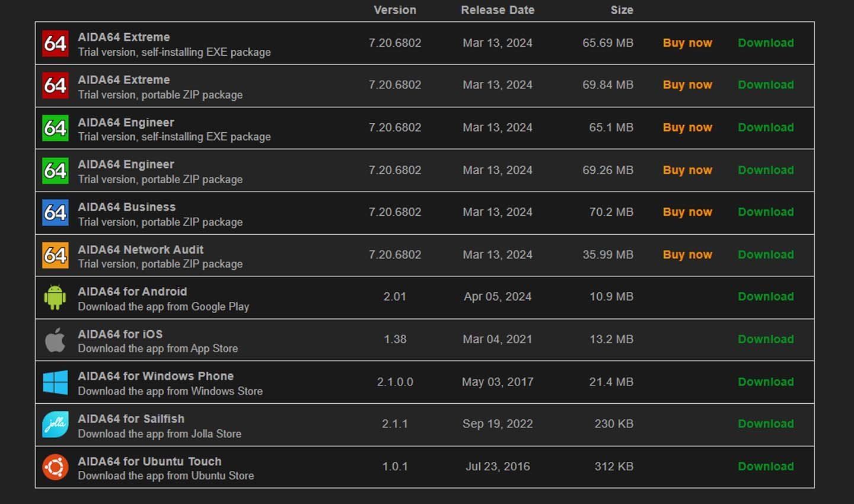The width and height of the screenshot is (854, 504).
Task: Click the Ubuntu Touch logo icon
Action: pos(55,467)
